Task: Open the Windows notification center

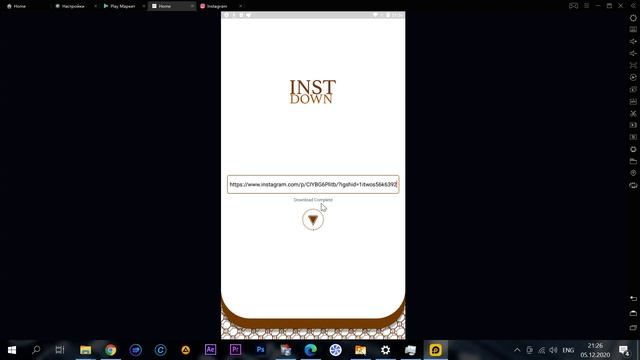Action: (624, 350)
